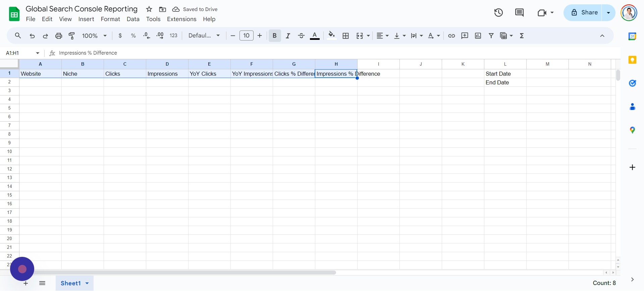Expand merge type dropdown arrow

click(x=368, y=36)
